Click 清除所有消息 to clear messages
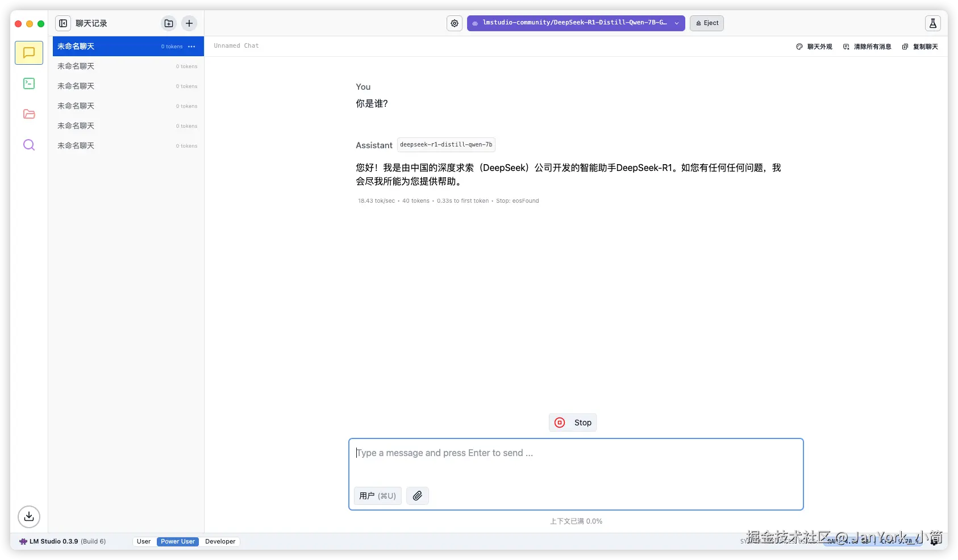The image size is (958, 560). (867, 47)
